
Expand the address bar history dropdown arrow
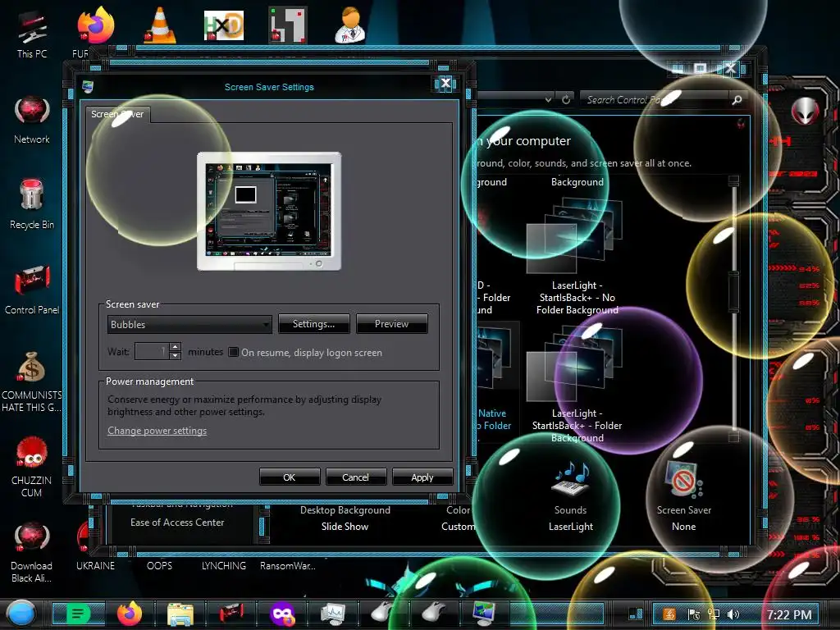click(x=548, y=99)
